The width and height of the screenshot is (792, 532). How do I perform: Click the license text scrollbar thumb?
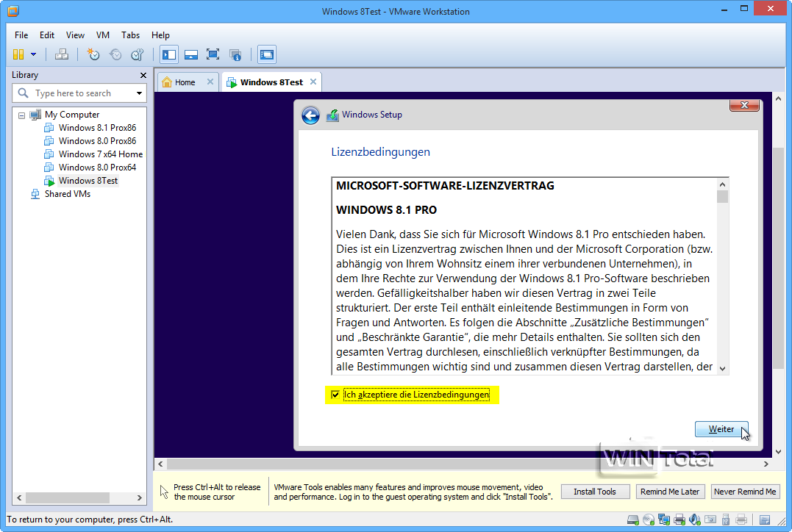(x=722, y=197)
